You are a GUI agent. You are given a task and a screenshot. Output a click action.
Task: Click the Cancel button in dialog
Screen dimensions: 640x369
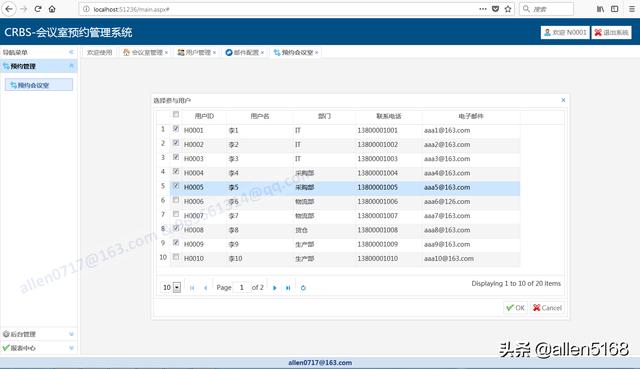[547, 308]
